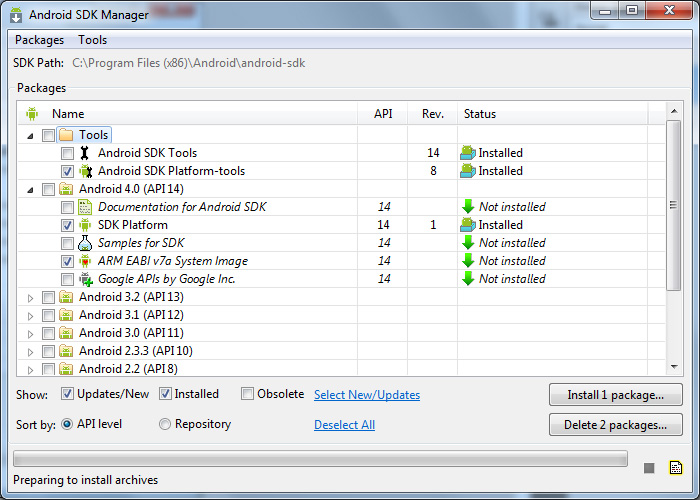The image size is (700, 500).
Task: Click the Android 3.2 (API 13) package icon
Action: [x=66, y=297]
